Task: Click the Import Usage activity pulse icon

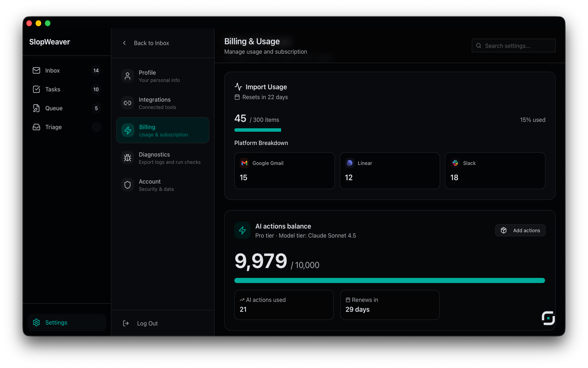Action: [238, 87]
